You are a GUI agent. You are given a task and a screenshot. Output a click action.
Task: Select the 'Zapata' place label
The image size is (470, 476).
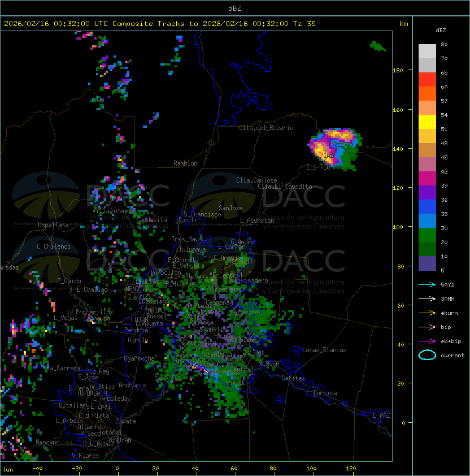(x=125, y=421)
